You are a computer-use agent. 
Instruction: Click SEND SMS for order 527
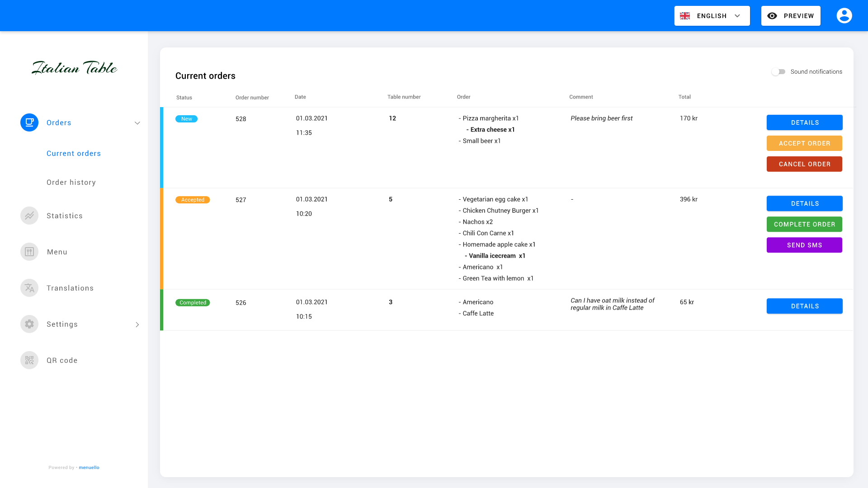click(804, 245)
